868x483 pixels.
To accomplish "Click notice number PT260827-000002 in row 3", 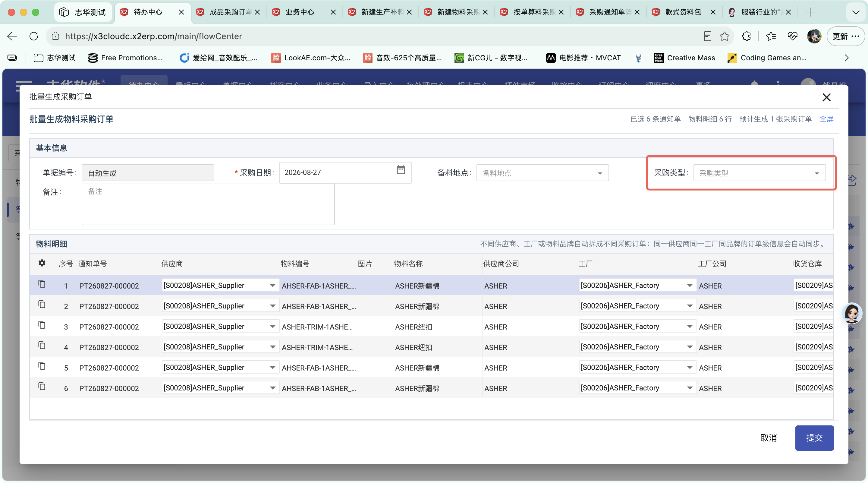I will click(x=109, y=327).
